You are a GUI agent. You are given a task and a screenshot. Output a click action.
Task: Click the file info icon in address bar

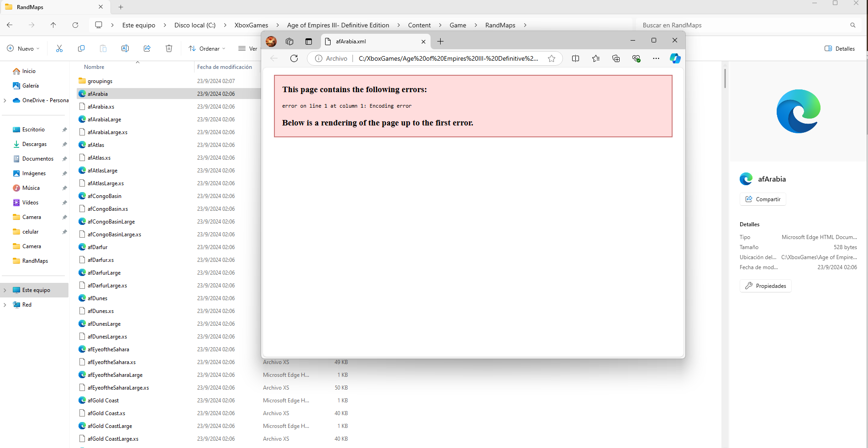tap(319, 58)
